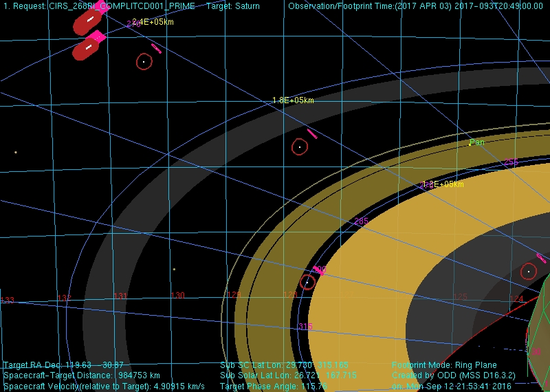
Task: Click the Target: Saturn header text
Action: [x=233, y=6]
